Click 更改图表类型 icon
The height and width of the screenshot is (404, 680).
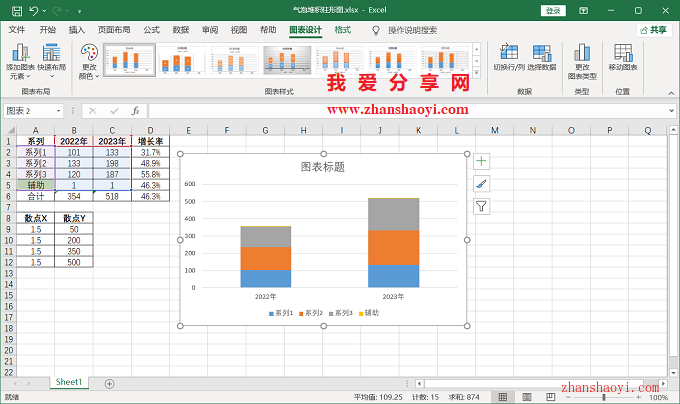[582, 62]
